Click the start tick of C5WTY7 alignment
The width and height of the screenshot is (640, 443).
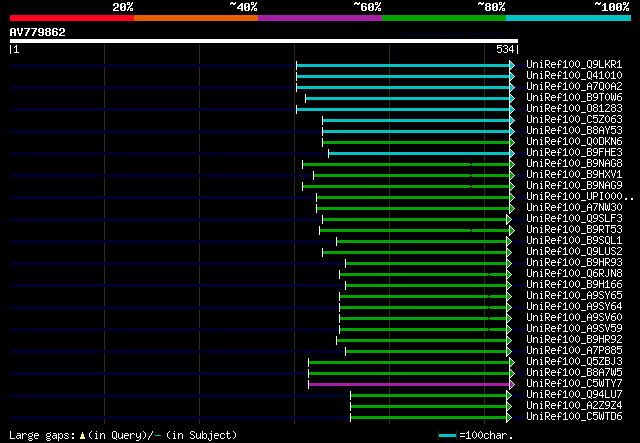tap(309, 384)
